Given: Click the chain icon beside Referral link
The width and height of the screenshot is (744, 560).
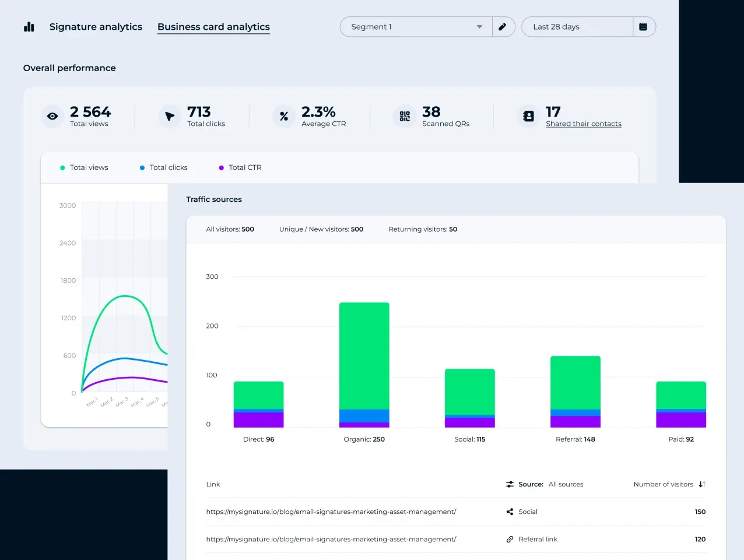Looking at the screenshot, I should [510, 539].
